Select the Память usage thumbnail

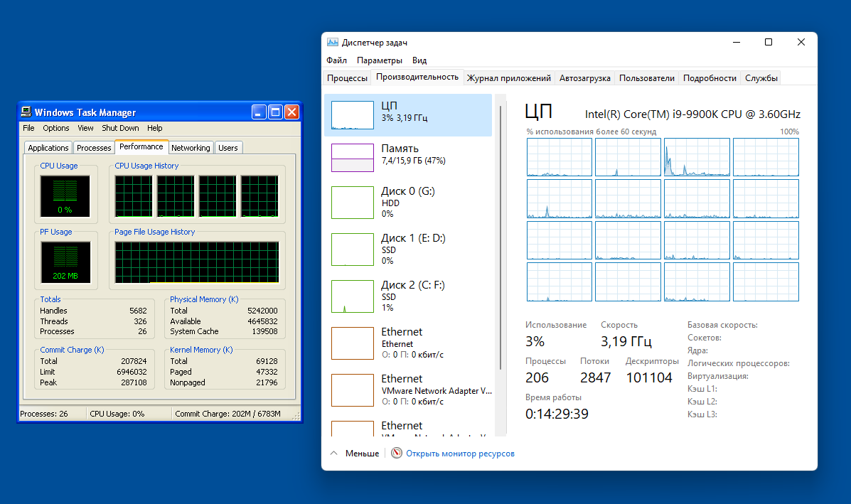(x=353, y=157)
